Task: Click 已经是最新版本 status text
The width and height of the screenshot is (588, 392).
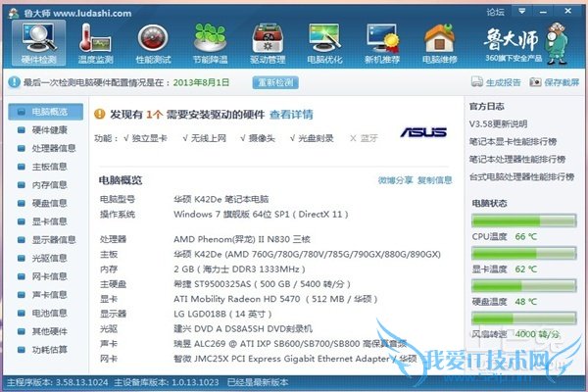Action: click(258, 382)
